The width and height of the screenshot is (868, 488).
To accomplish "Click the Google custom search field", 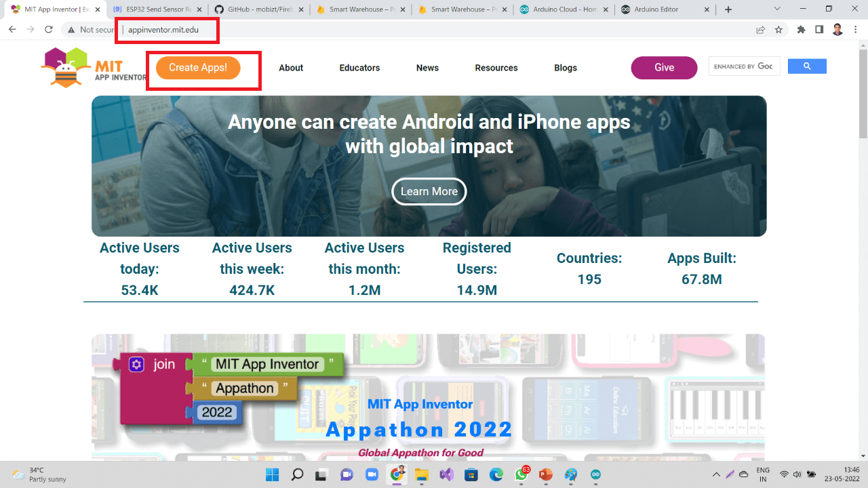I will click(x=745, y=66).
